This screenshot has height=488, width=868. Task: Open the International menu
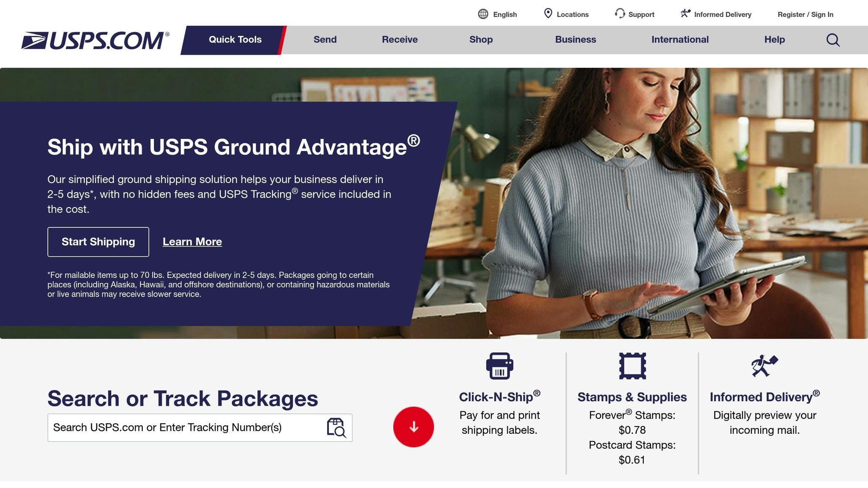pos(679,39)
